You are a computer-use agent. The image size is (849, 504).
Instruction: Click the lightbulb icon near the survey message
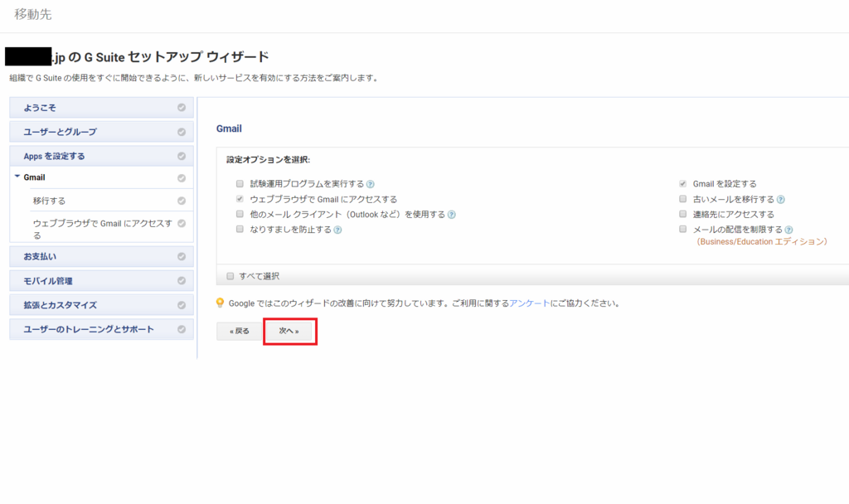pos(221,303)
